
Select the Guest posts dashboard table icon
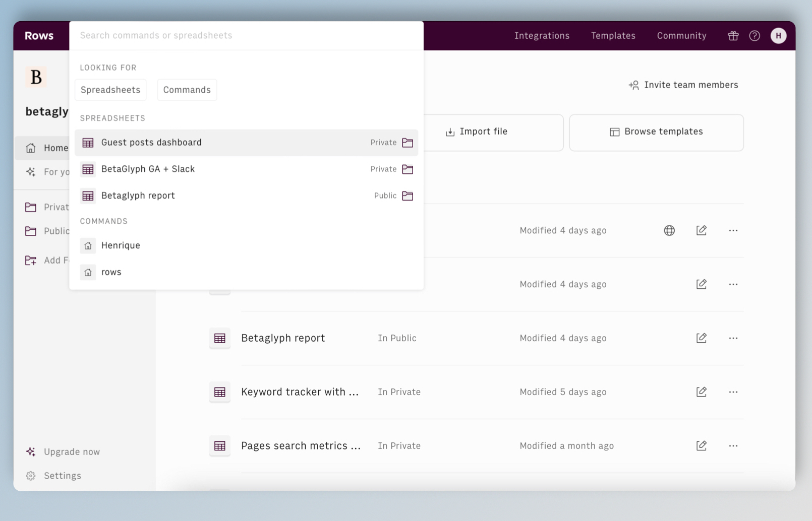(88, 143)
